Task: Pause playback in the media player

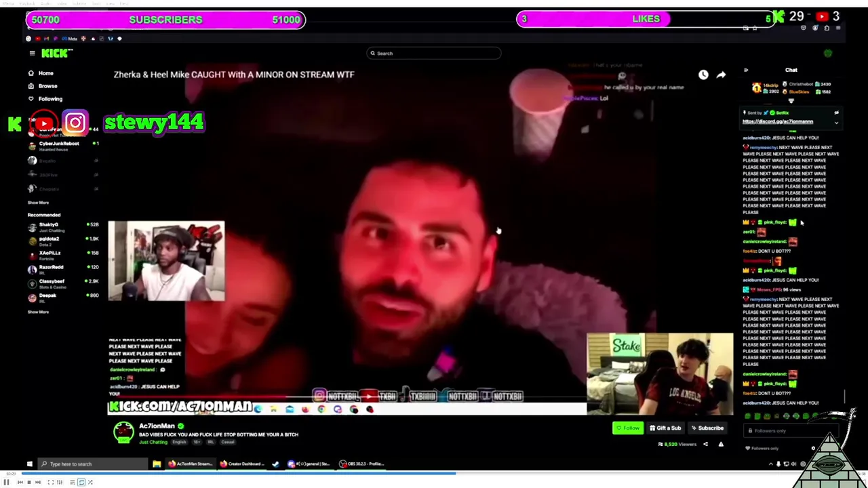Action: 6,482
